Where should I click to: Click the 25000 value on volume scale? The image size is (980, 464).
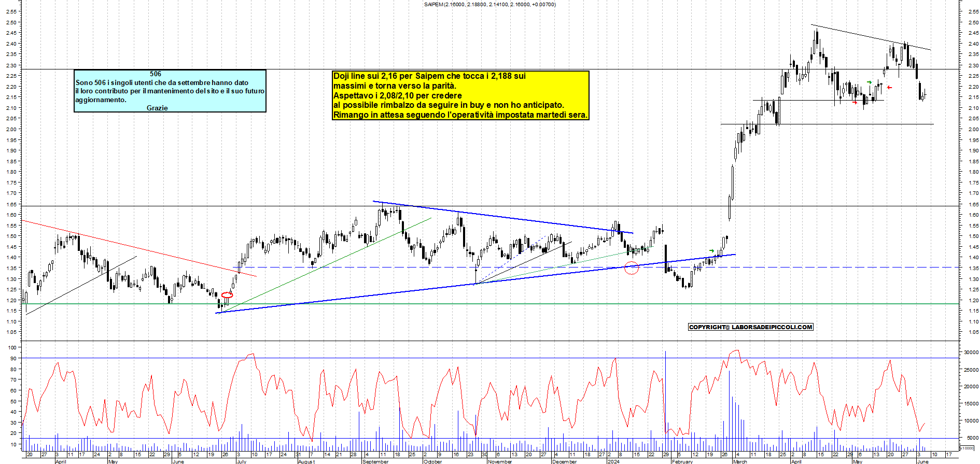coord(971,370)
